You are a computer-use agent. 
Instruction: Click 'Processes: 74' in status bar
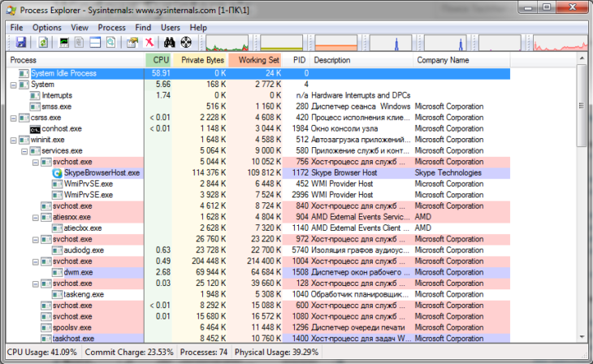(204, 353)
